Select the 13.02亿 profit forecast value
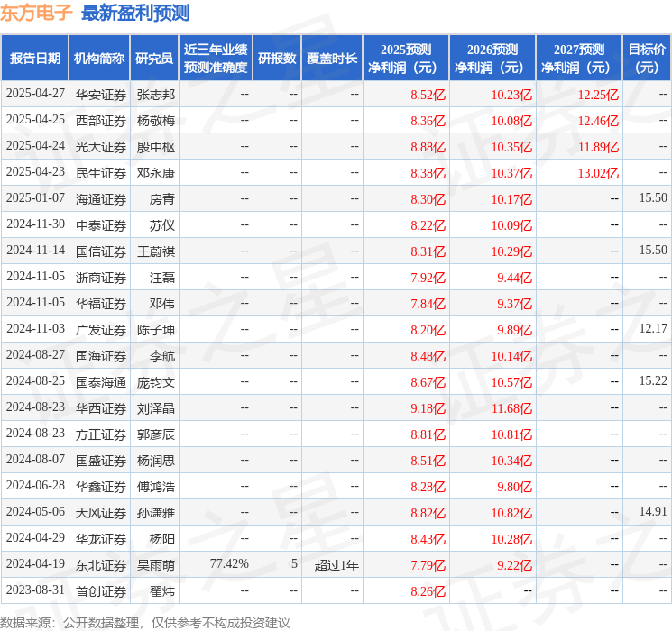 [598, 173]
